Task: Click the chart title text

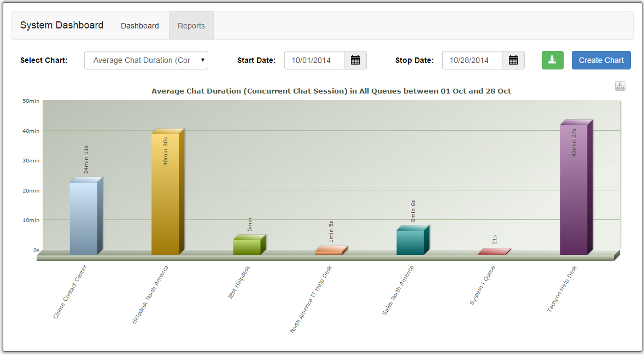Action: pyautogui.click(x=331, y=91)
